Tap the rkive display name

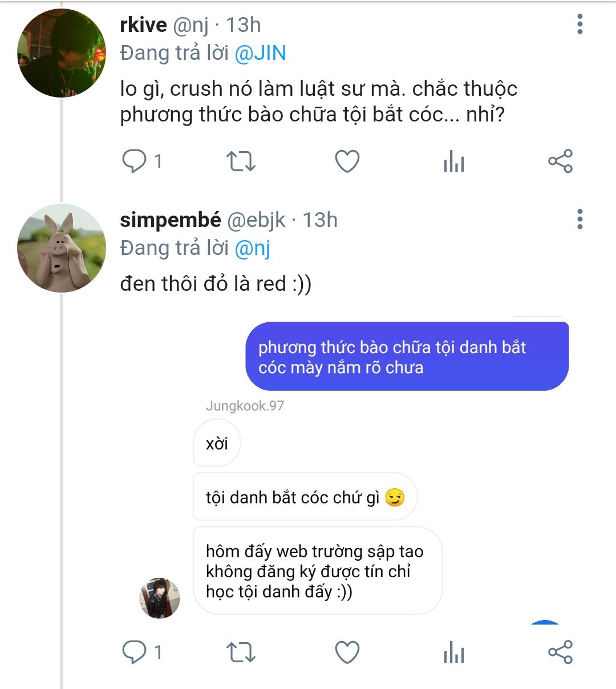click(143, 25)
